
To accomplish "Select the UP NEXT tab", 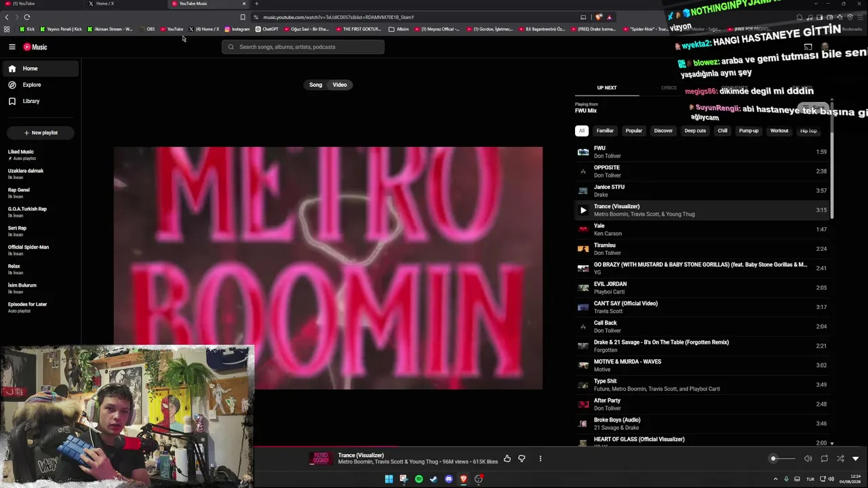I will pyautogui.click(x=607, y=87).
